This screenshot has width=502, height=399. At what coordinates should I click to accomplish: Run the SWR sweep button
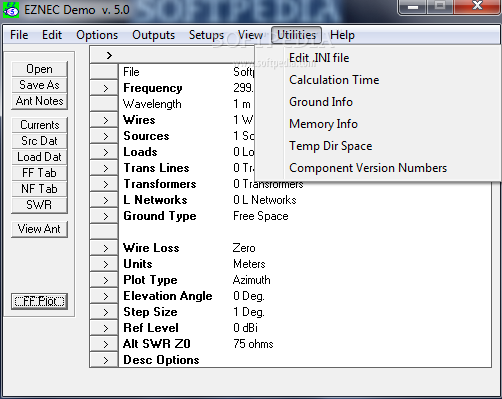click(39, 205)
